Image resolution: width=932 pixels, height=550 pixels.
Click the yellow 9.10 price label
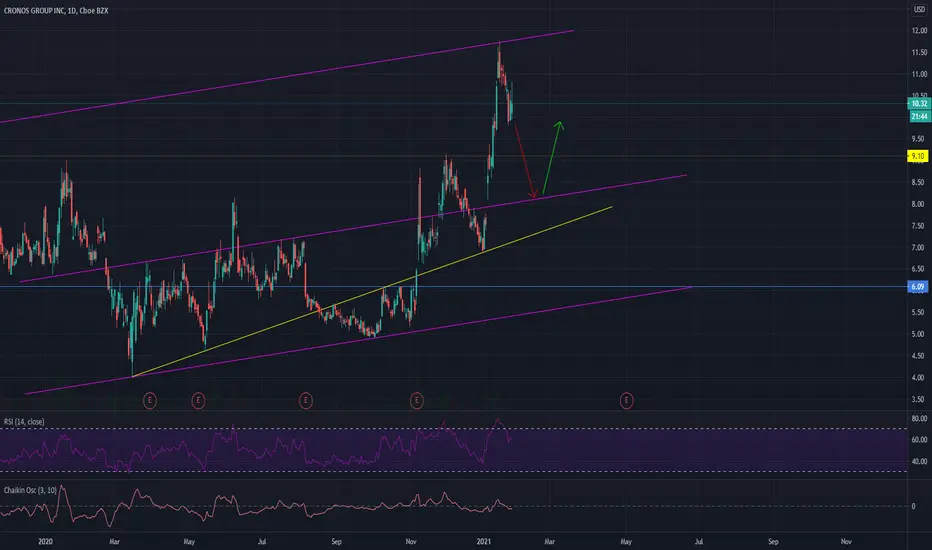click(x=918, y=156)
